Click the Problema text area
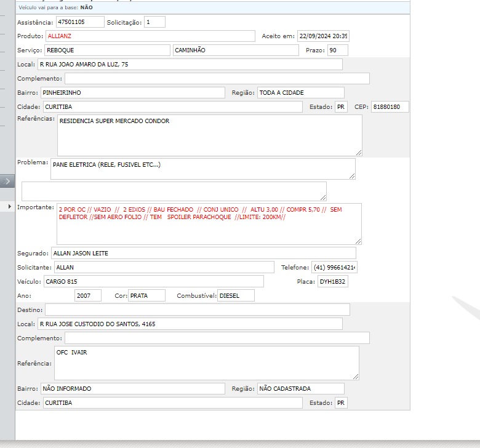The width and height of the screenshot is (480, 448). 202,169
